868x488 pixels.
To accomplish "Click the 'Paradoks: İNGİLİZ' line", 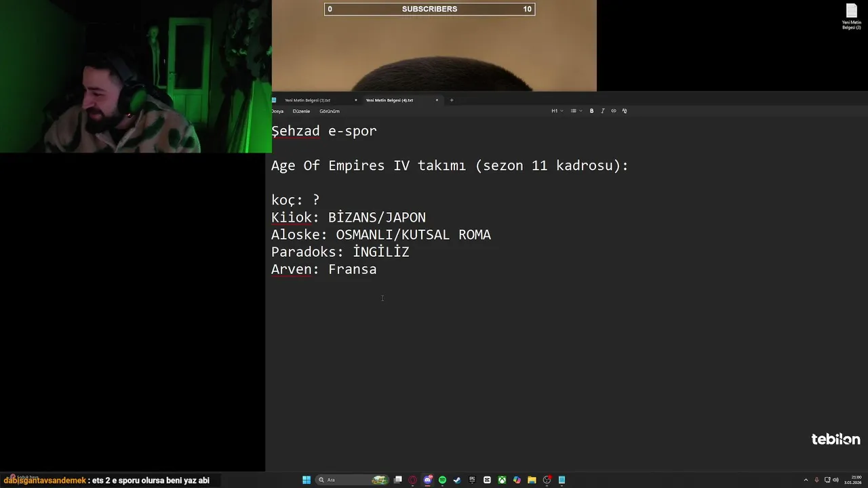I will [340, 252].
